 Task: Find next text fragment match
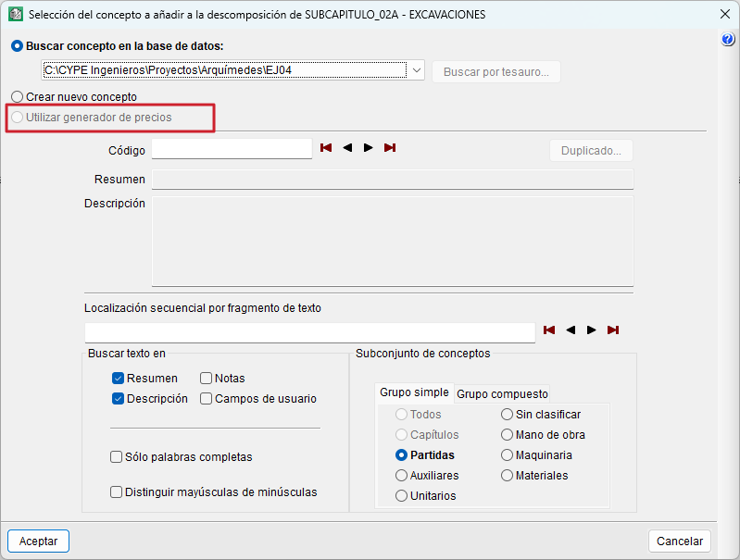click(x=591, y=330)
